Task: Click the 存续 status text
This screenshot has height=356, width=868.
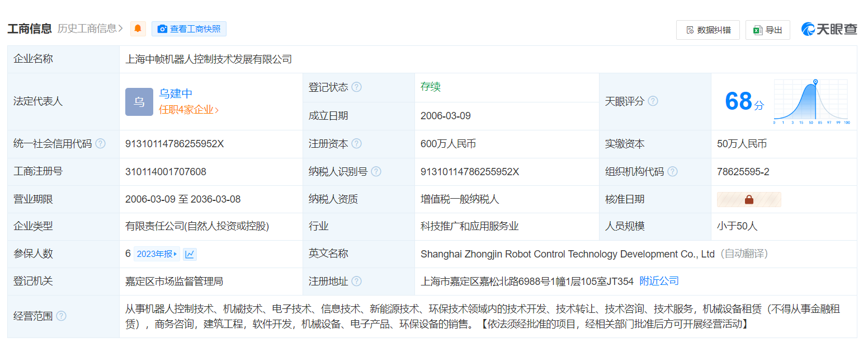Action: 431,87
